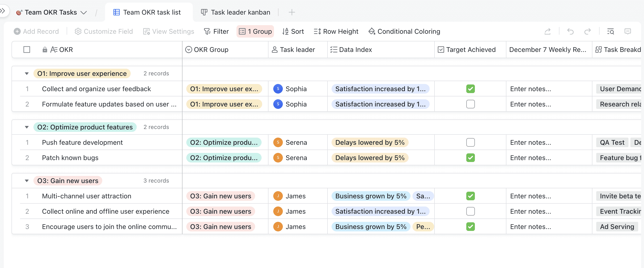Open the comments panel icon
The height and width of the screenshot is (268, 644).
tap(628, 31)
